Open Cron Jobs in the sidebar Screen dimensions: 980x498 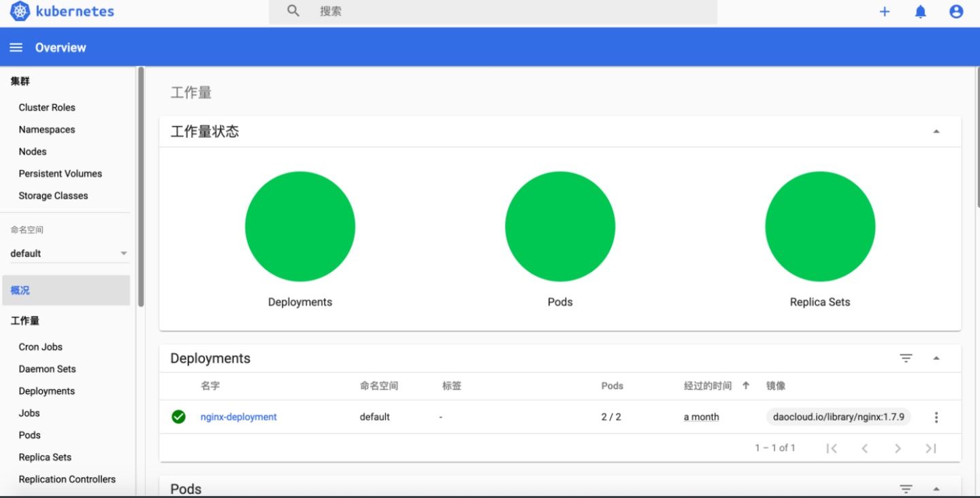[x=41, y=346]
